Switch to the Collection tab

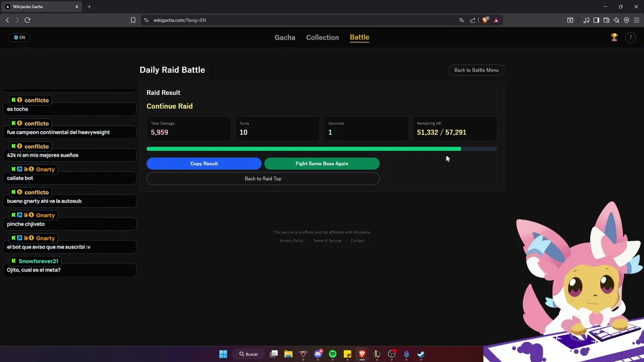323,37
